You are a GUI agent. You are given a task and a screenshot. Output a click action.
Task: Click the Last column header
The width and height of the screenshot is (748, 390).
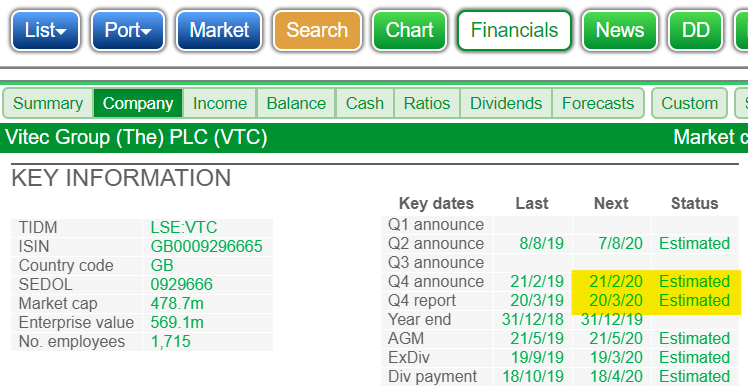[x=531, y=204]
